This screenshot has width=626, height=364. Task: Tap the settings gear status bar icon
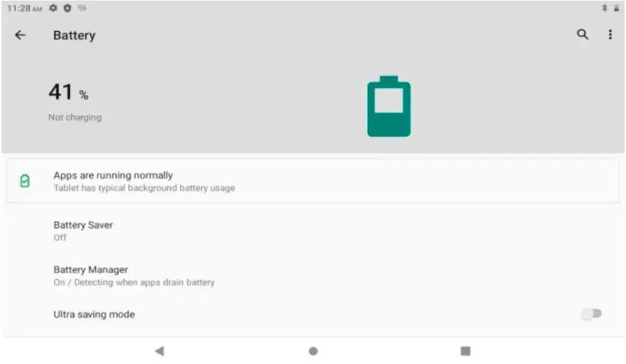[53, 8]
